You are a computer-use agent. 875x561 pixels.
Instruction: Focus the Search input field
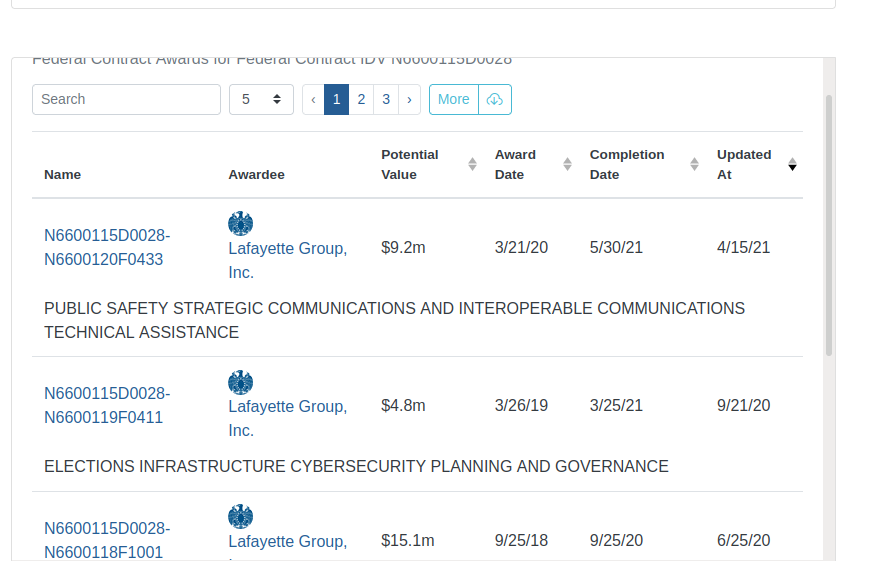click(127, 99)
